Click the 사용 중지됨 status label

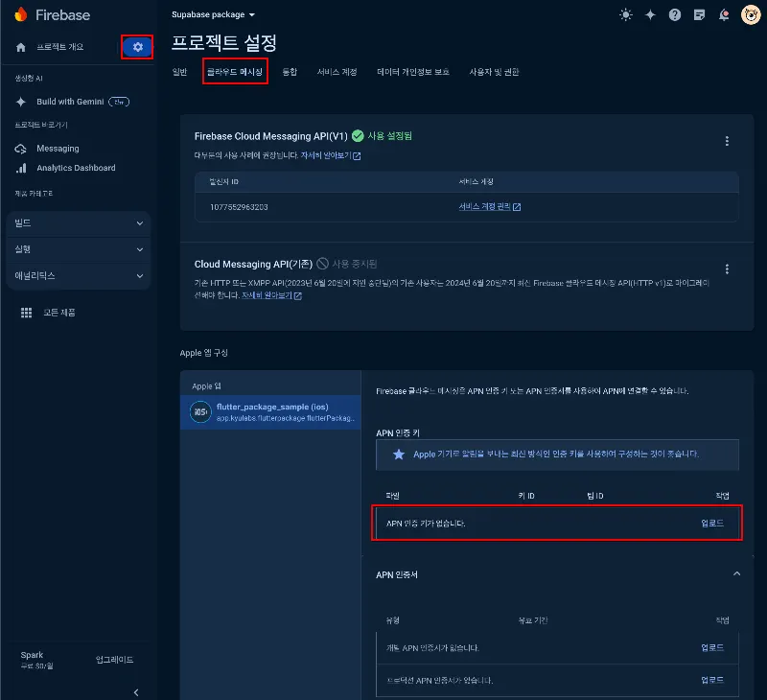[x=354, y=264]
